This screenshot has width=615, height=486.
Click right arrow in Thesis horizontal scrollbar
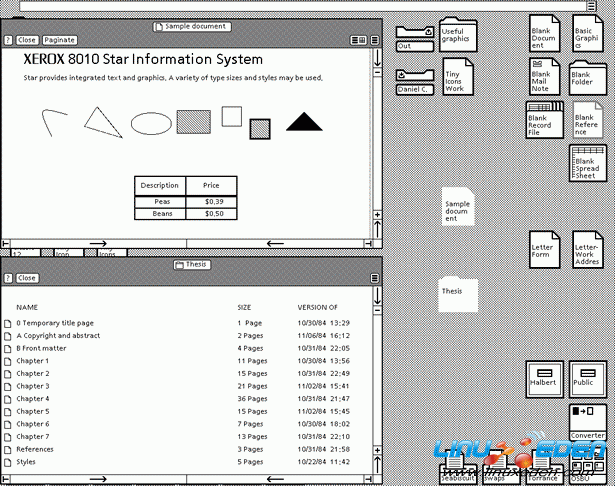click(98, 479)
